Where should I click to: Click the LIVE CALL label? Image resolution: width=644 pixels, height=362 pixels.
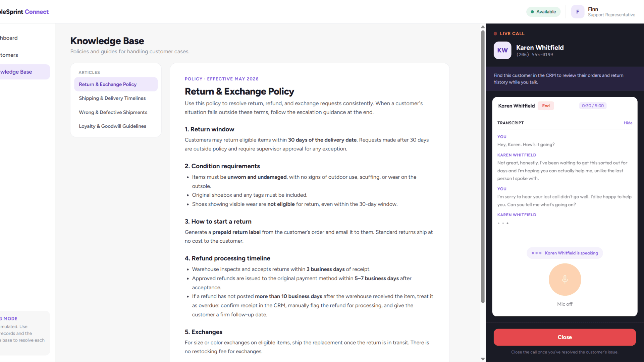[512, 34]
